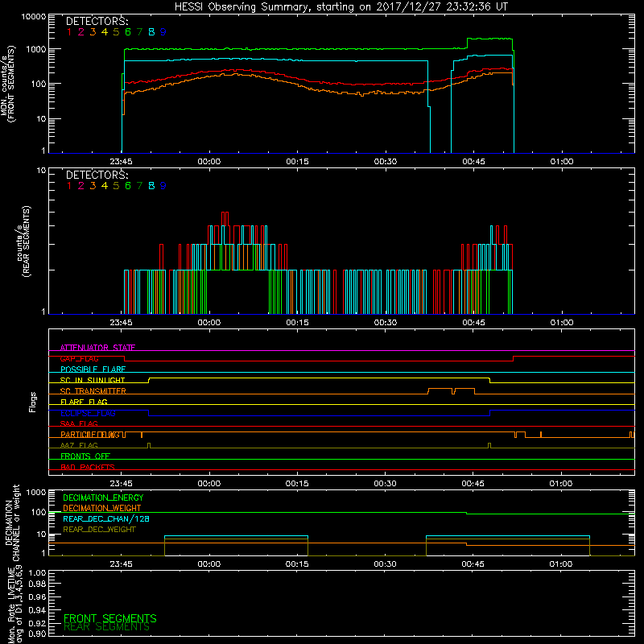Click the REAR SEGMENTS livetime legend
644x644 pixels.
point(106,627)
